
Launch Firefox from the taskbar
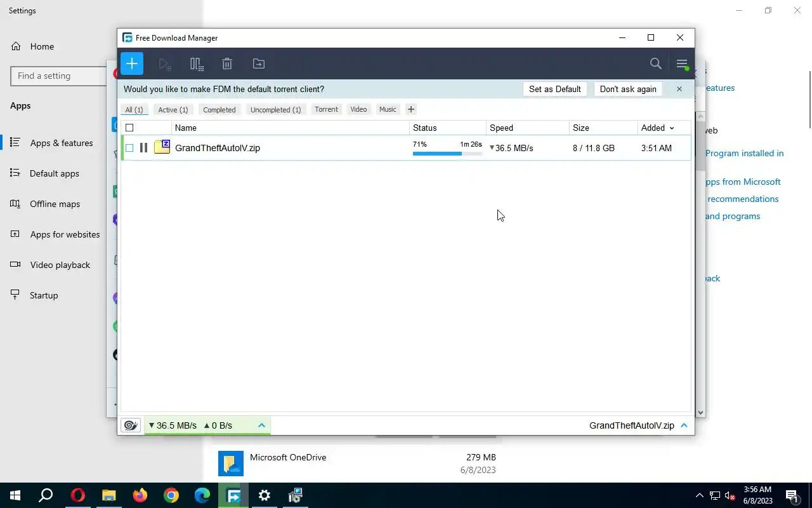(x=140, y=495)
